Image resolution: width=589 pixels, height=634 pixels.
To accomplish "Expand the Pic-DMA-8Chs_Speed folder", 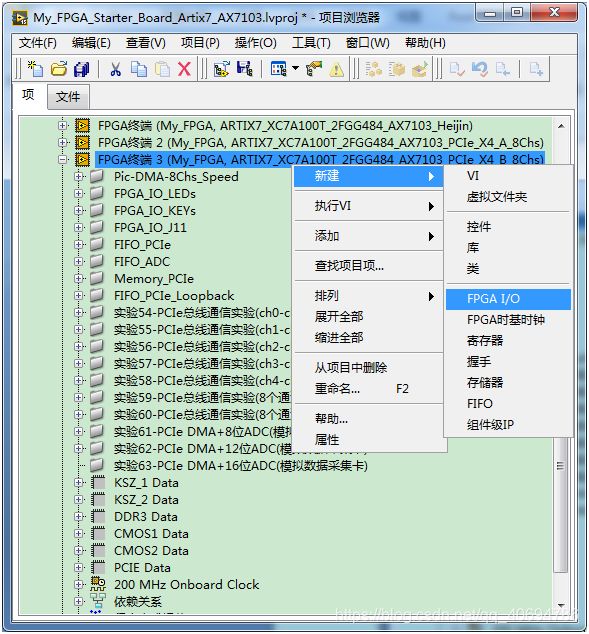I will pyautogui.click(x=78, y=176).
